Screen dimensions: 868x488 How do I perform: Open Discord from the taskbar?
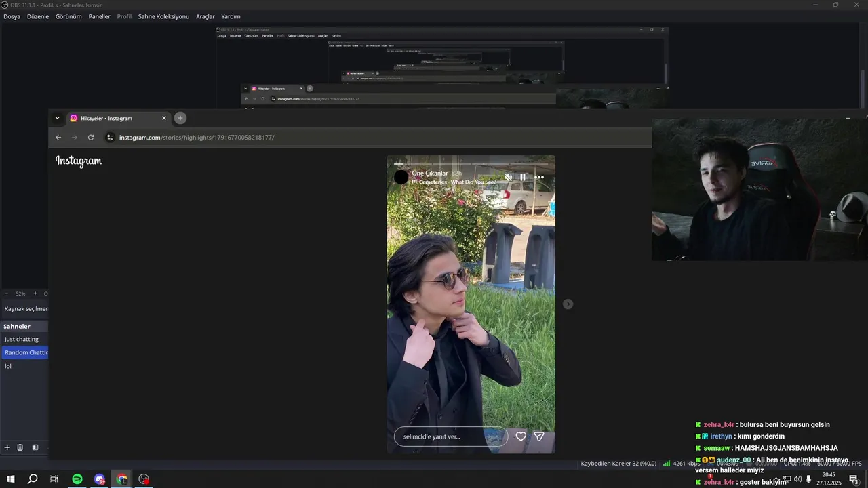[100, 479]
